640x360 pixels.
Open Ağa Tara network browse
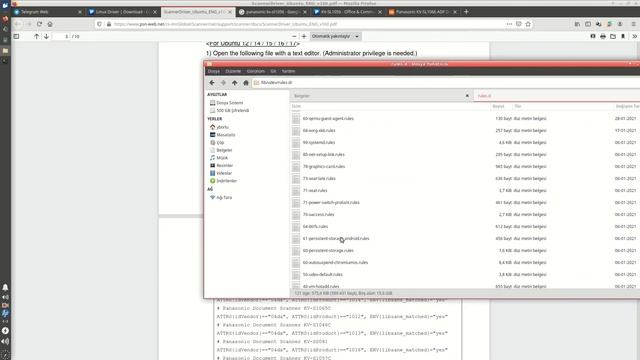point(221,198)
